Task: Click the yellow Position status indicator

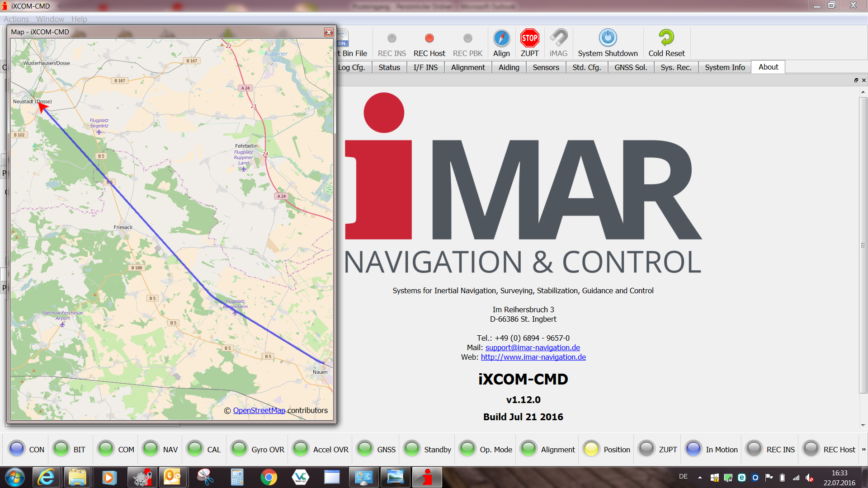Action: (x=591, y=449)
